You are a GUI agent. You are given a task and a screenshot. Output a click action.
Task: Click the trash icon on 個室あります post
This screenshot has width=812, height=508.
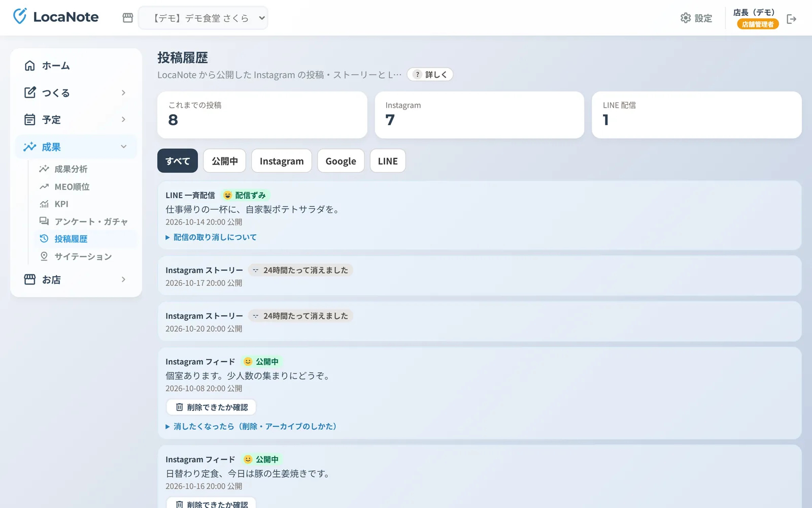179,407
